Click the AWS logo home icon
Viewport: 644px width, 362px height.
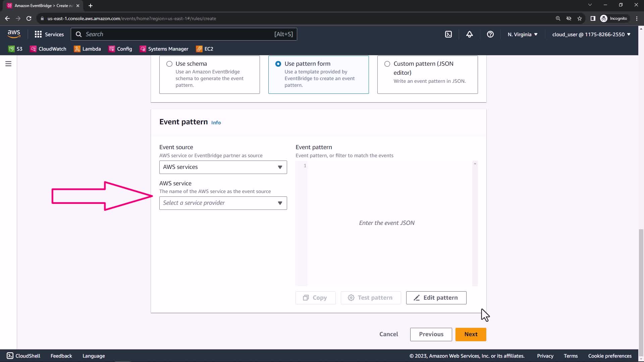point(14,34)
